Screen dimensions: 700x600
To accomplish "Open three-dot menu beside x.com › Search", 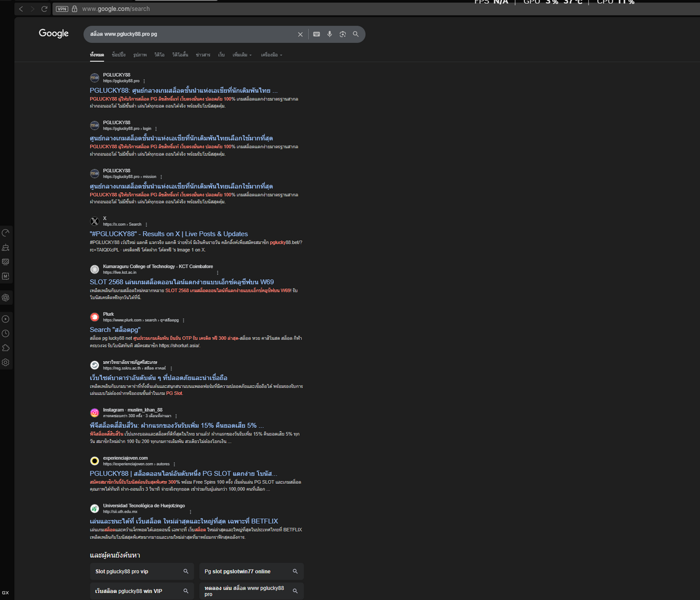I will click(147, 224).
